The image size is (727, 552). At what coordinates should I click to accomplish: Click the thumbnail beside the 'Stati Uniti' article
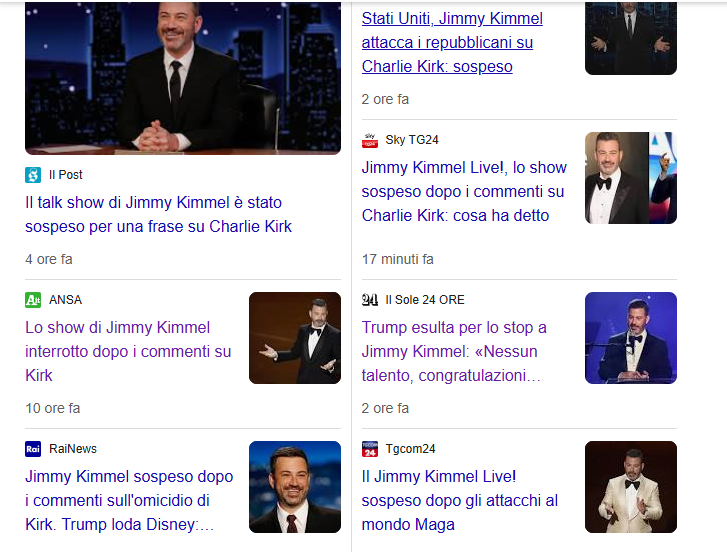point(630,37)
